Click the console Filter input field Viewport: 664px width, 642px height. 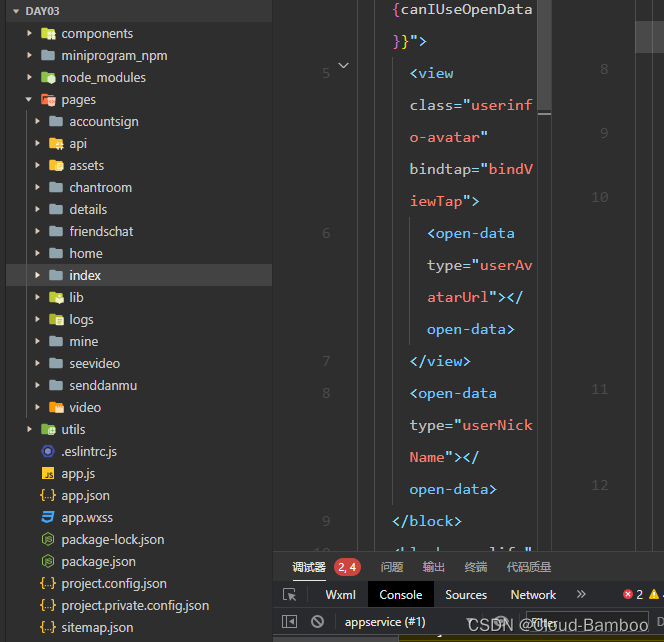tap(587, 622)
